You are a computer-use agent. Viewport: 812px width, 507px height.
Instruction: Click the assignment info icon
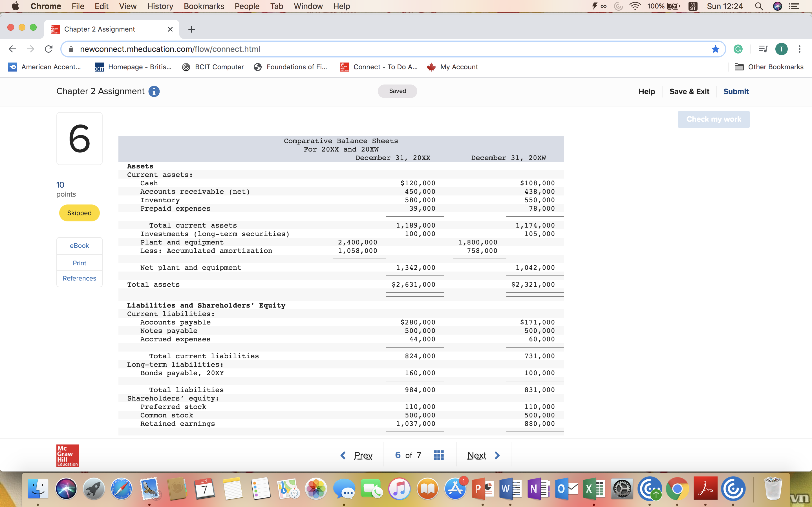point(154,91)
